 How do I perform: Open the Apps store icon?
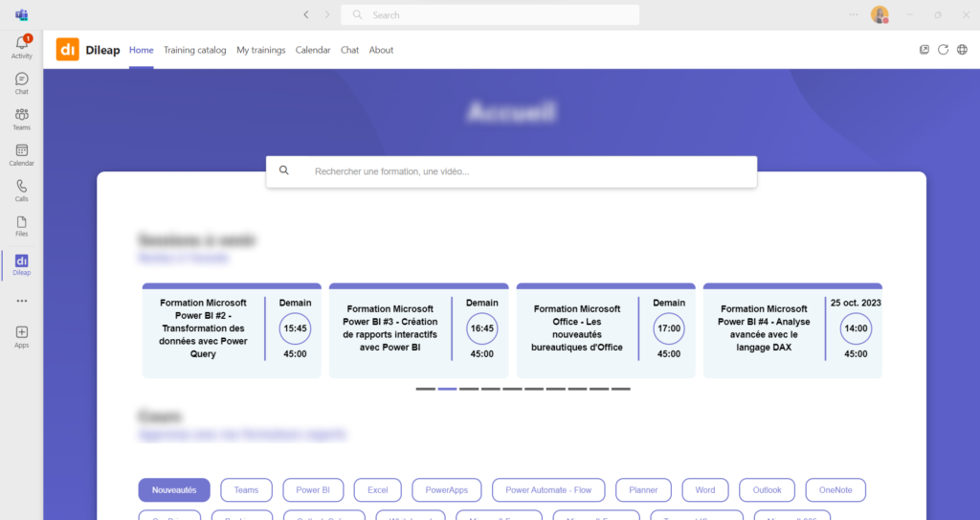(21, 336)
